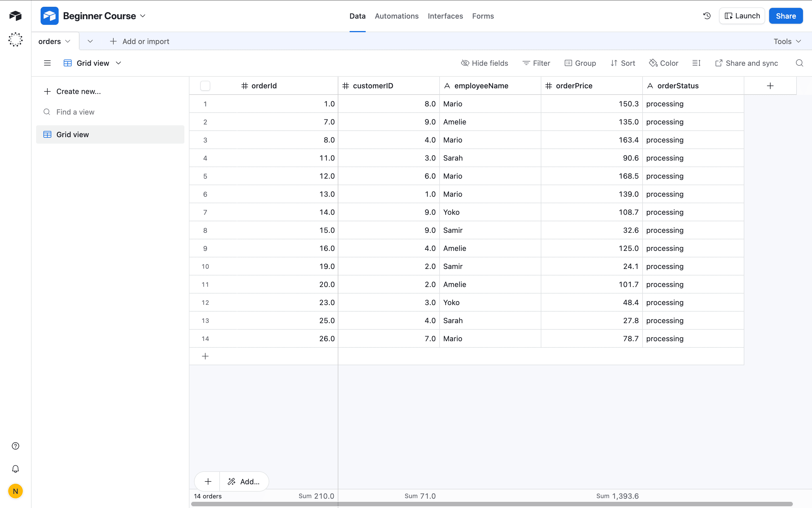Toggle the select-all rows checkbox
The height and width of the screenshot is (508, 812).
(x=205, y=86)
